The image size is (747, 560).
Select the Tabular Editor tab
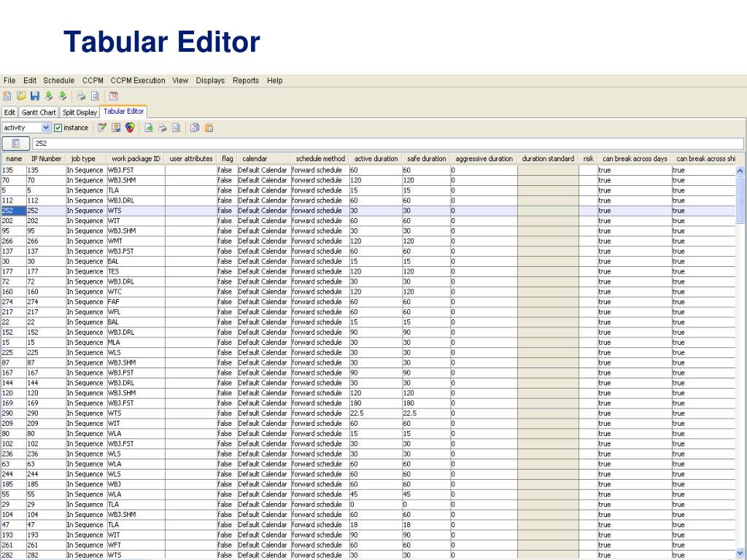pyautogui.click(x=123, y=112)
